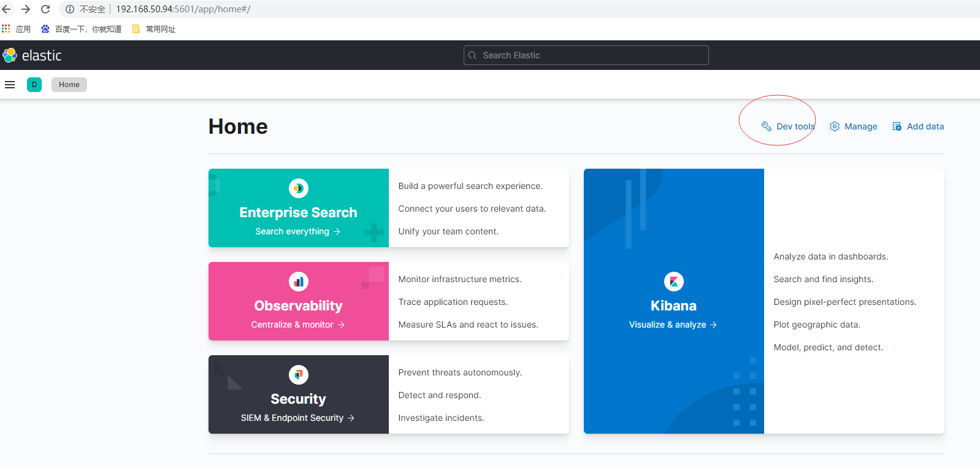
Task: Click 'Prevent threats autonomously.' text
Action: [460, 372]
